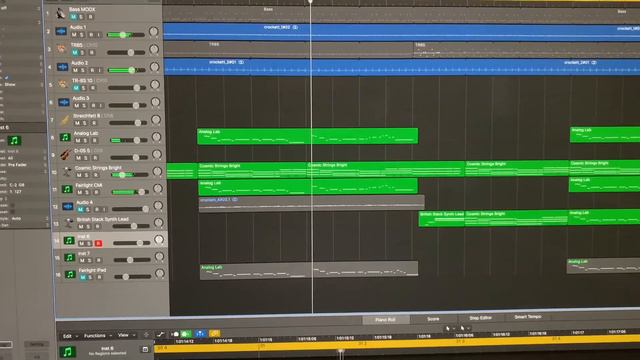Screen dimensions: 640x360
Task: Open the piano roll Functions menu
Action: click(x=97, y=336)
